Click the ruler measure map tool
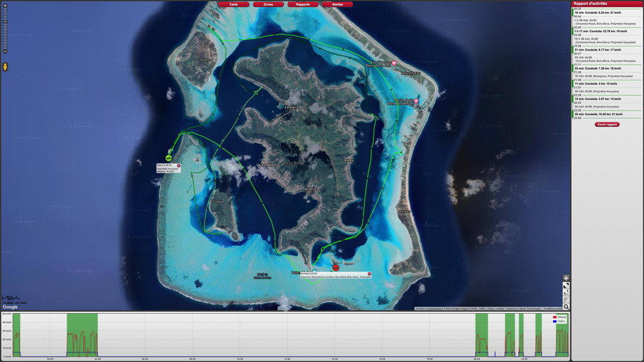Viewport: 644px width, 362px height. (566, 300)
